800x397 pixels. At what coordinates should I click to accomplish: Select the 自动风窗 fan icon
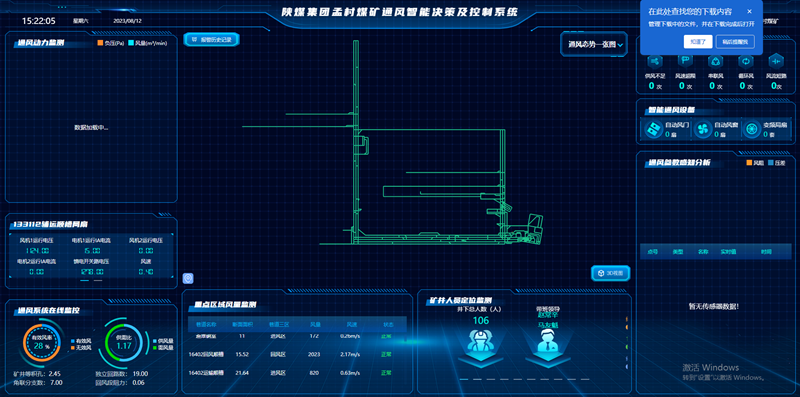702,130
